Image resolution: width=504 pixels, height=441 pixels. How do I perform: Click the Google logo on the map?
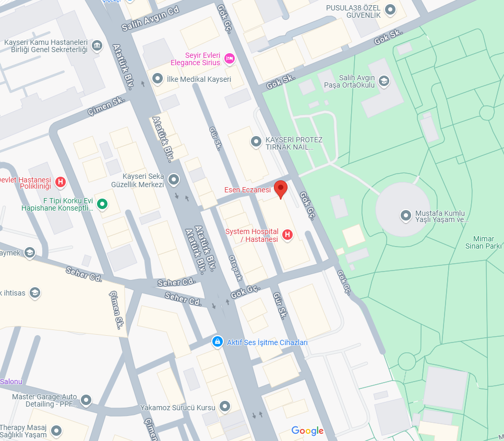click(x=308, y=431)
